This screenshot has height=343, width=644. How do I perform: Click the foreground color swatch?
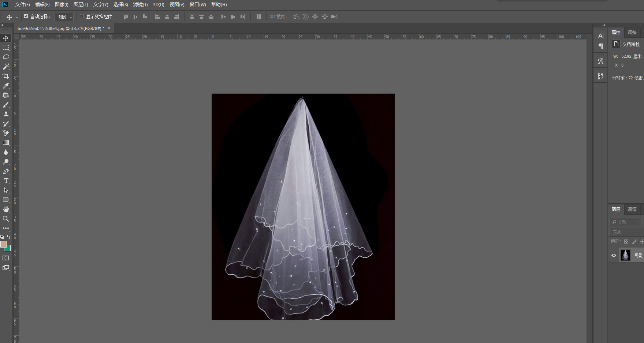pyautogui.click(x=4, y=244)
